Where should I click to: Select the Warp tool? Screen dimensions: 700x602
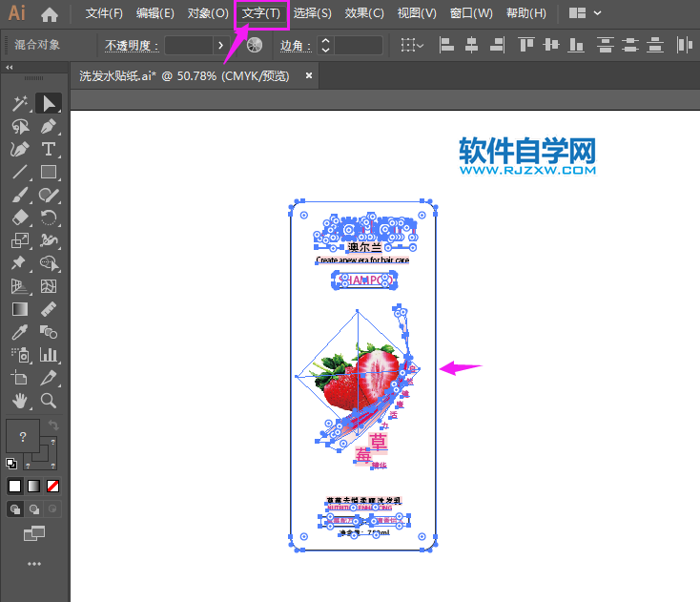(49, 240)
